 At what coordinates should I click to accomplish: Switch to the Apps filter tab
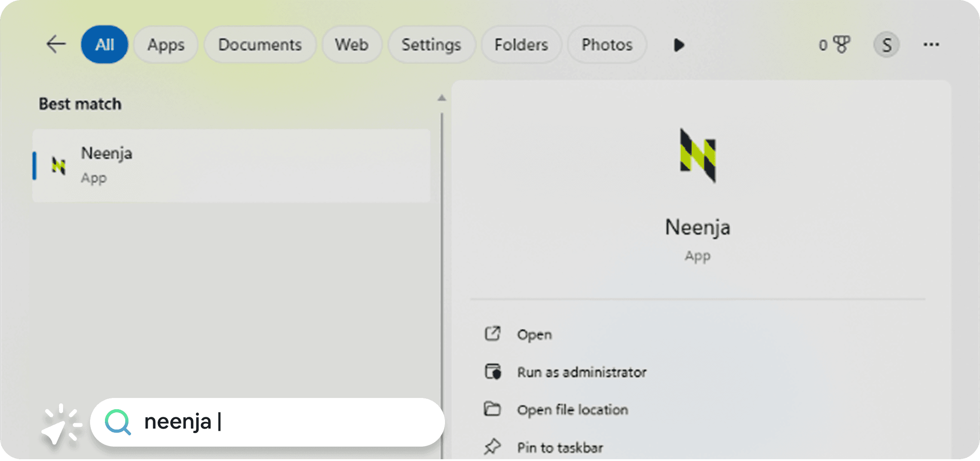(166, 45)
